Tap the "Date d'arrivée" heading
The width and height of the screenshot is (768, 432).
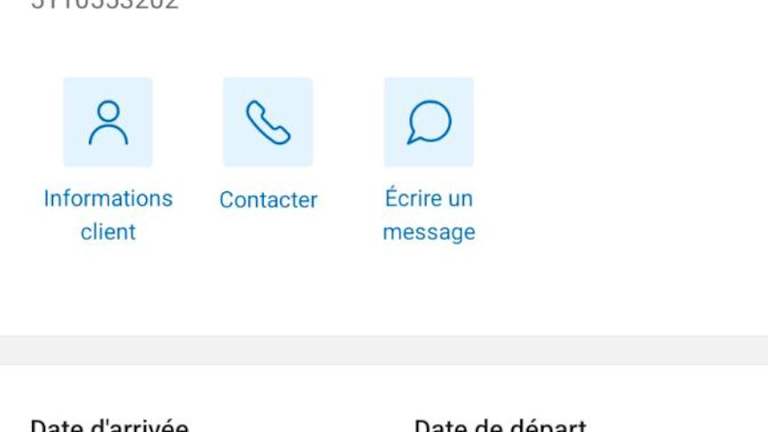(x=110, y=425)
